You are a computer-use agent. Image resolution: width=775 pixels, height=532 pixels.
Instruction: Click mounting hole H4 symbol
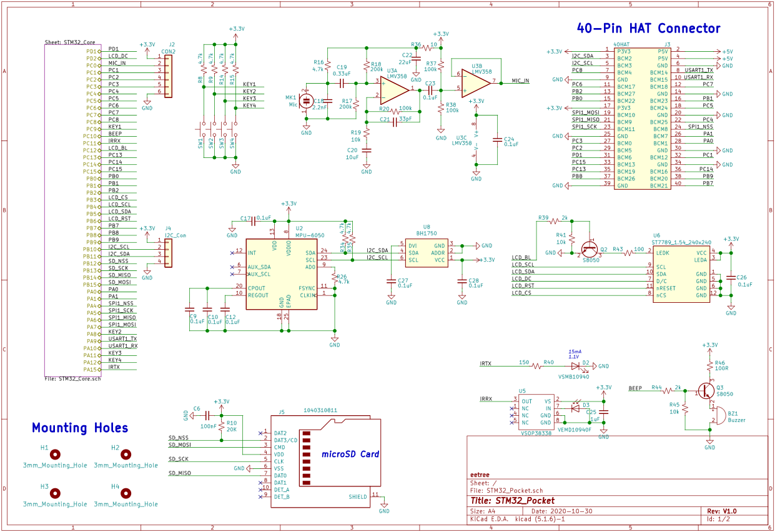[x=126, y=494]
